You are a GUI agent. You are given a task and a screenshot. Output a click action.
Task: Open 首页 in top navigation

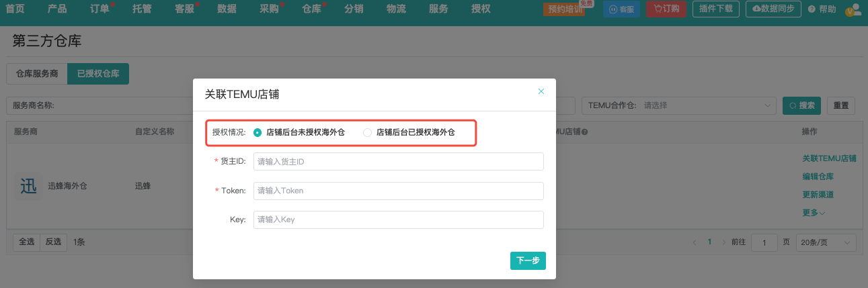15,9
